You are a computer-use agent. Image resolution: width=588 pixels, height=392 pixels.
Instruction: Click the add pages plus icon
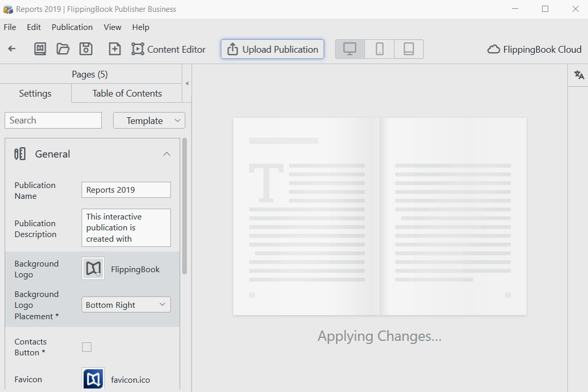coord(115,49)
